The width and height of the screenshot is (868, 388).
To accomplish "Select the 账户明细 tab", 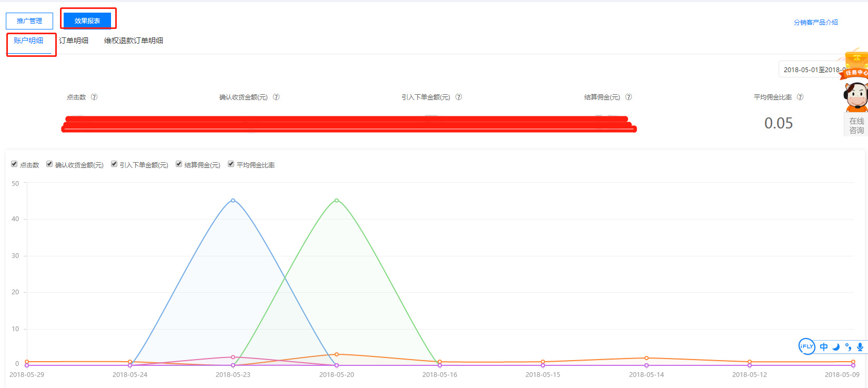I will pyautogui.click(x=29, y=41).
